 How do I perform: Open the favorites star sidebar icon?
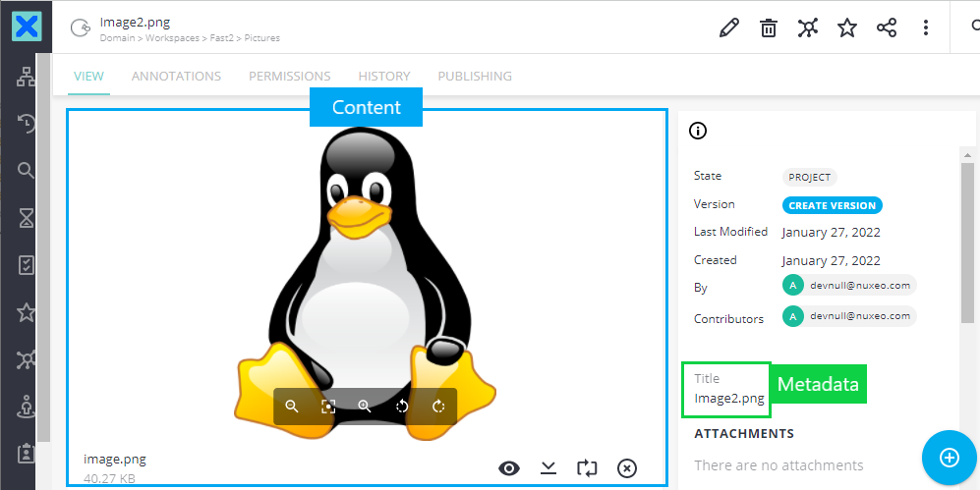[27, 312]
